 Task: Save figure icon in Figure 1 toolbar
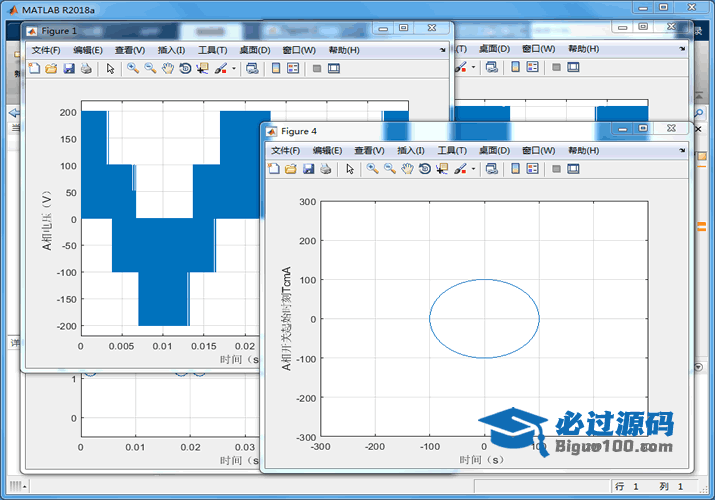pyautogui.click(x=69, y=68)
